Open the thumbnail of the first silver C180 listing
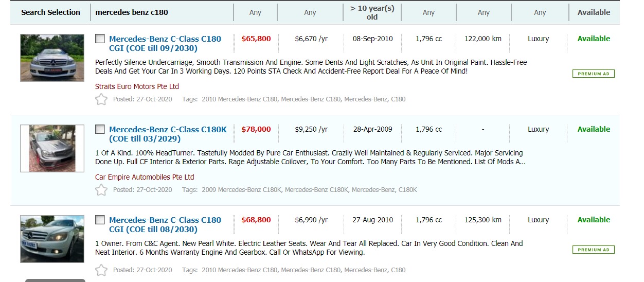 click(x=52, y=58)
